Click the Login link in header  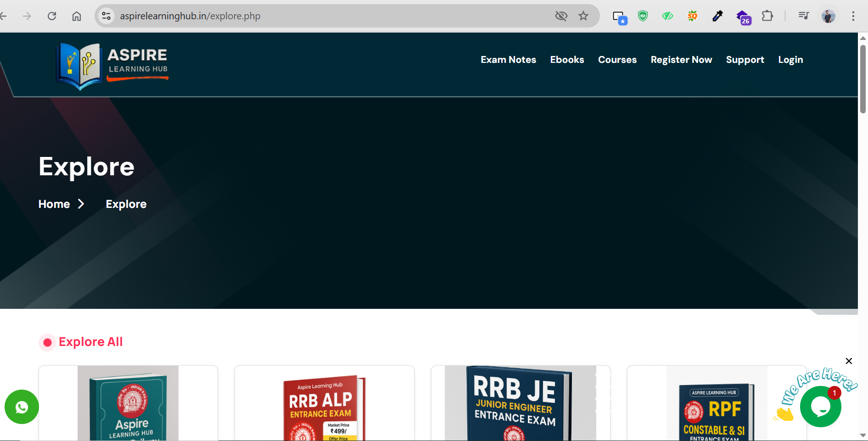coord(790,60)
